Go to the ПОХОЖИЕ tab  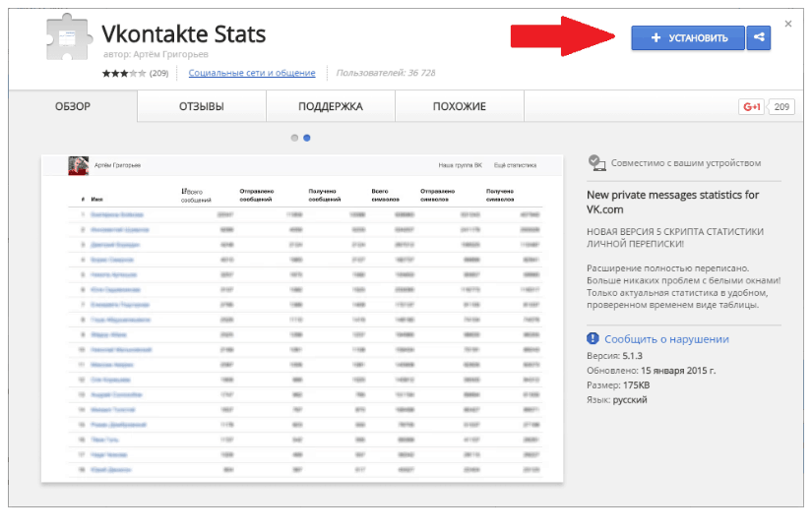point(458,106)
